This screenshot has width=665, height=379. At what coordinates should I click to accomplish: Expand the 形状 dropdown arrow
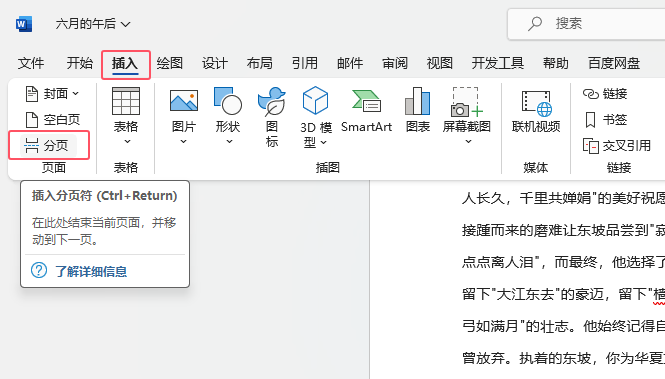pos(229,141)
